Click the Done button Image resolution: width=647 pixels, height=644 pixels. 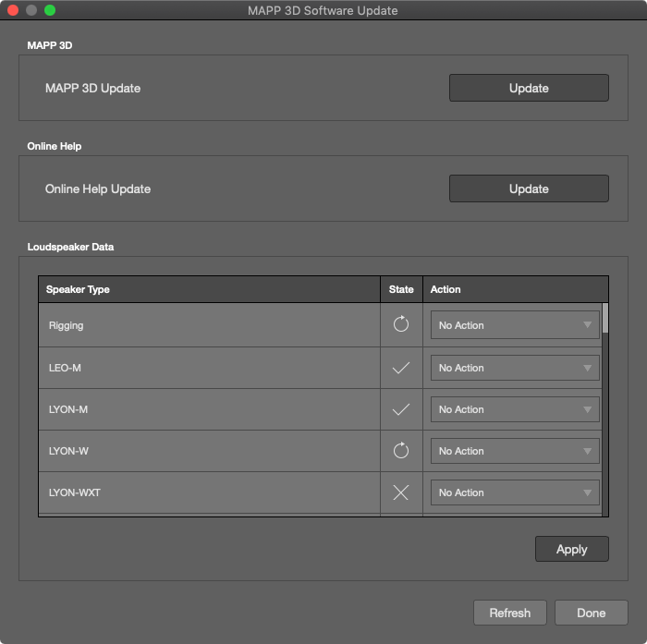click(592, 613)
